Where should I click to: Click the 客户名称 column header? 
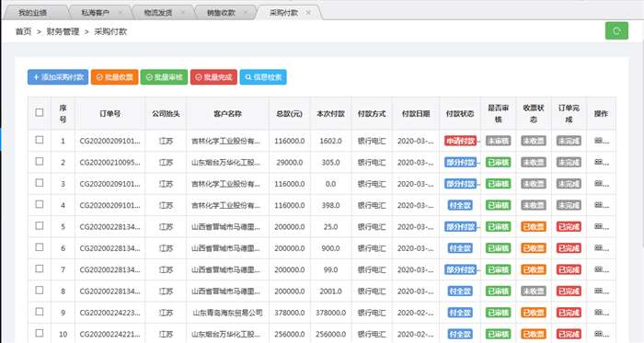pos(227,114)
